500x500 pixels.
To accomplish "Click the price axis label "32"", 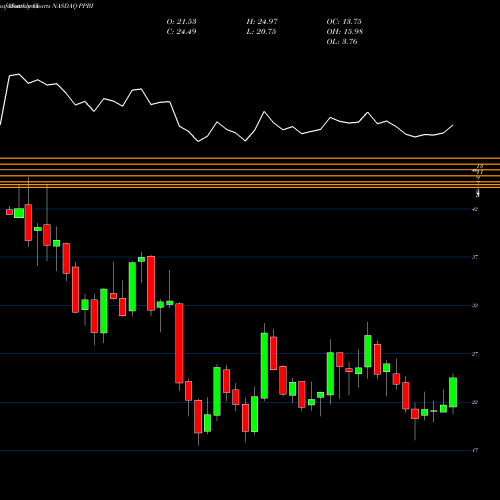I will pyautogui.click(x=475, y=305).
